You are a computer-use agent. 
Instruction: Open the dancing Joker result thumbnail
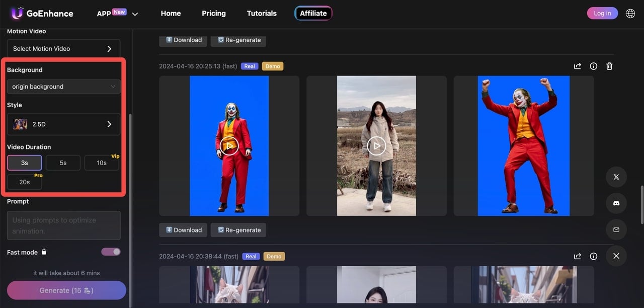coord(524,146)
